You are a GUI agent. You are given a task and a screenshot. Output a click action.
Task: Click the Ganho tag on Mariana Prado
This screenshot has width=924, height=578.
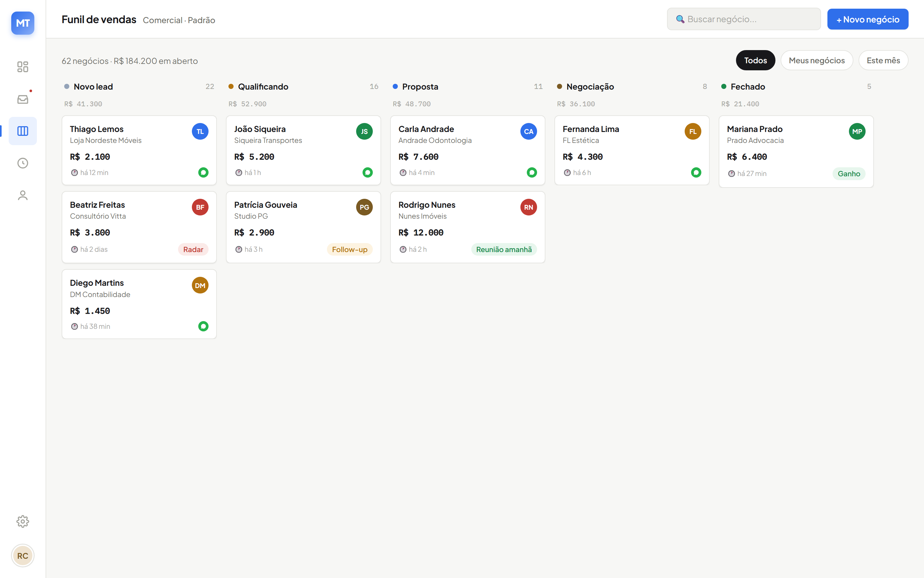pos(849,173)
